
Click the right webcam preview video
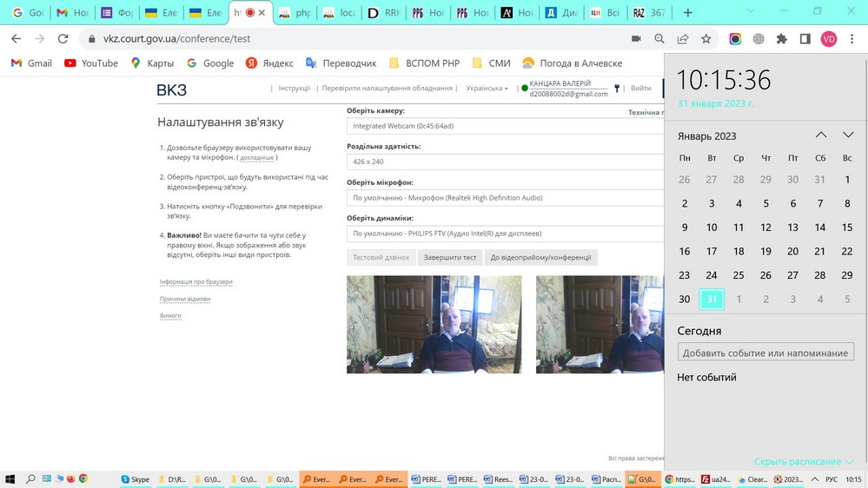pos(600,324)
